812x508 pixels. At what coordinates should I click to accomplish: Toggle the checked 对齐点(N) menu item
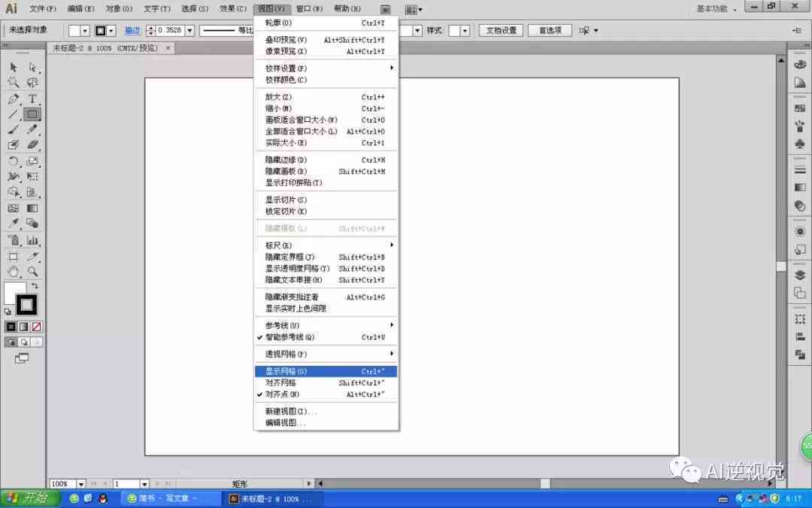[326, 394]
